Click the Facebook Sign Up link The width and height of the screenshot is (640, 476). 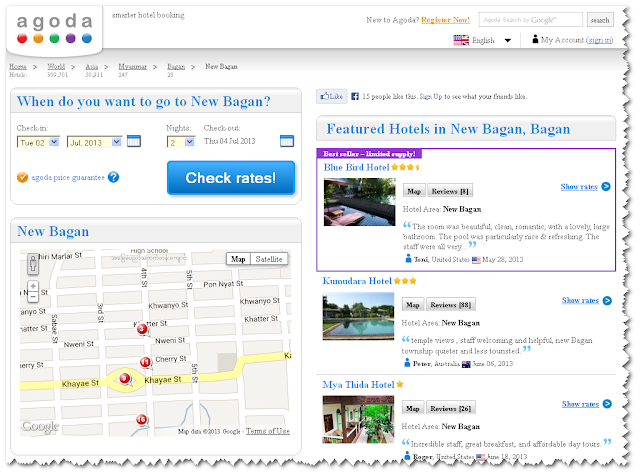pyautogui.click(x=431, y=96)
